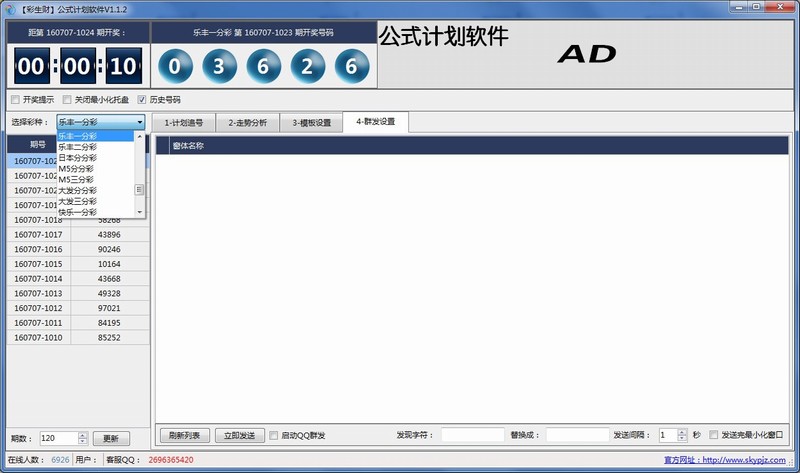Image resolution: width=800 pixels, height=473 pixels.
Task: Click the first lottery ball showing 0
Action: coord(175,67)
